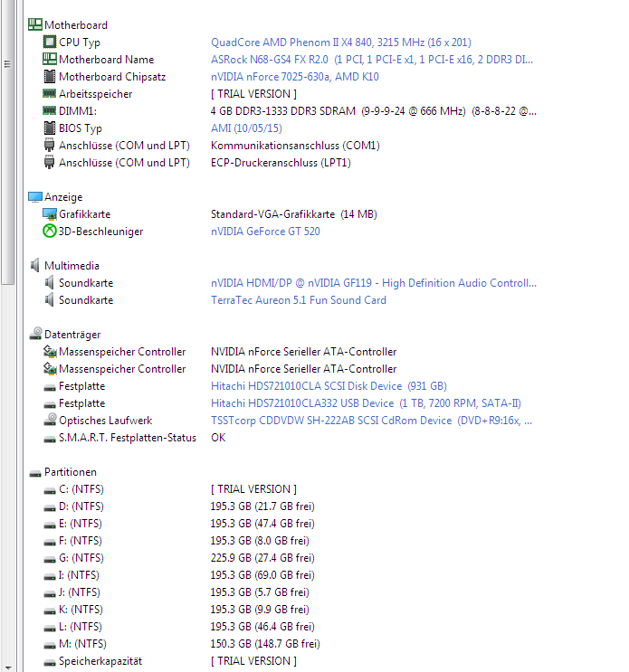Click the LPT1 Anschlüsse port icon

tap(49, 162)
